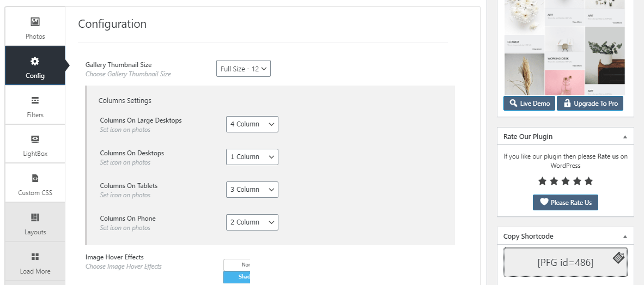Click the third rating star
644x285 pixels.
tap(566, 181)
